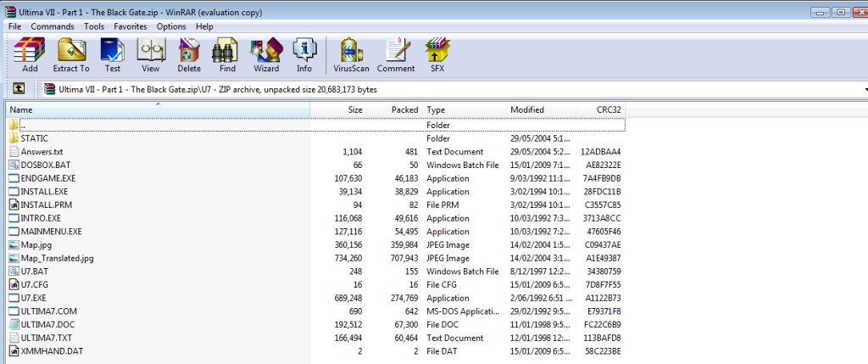Select the parent folder '..' row
This screenshot has width=868, height=364.
[317, 126]
